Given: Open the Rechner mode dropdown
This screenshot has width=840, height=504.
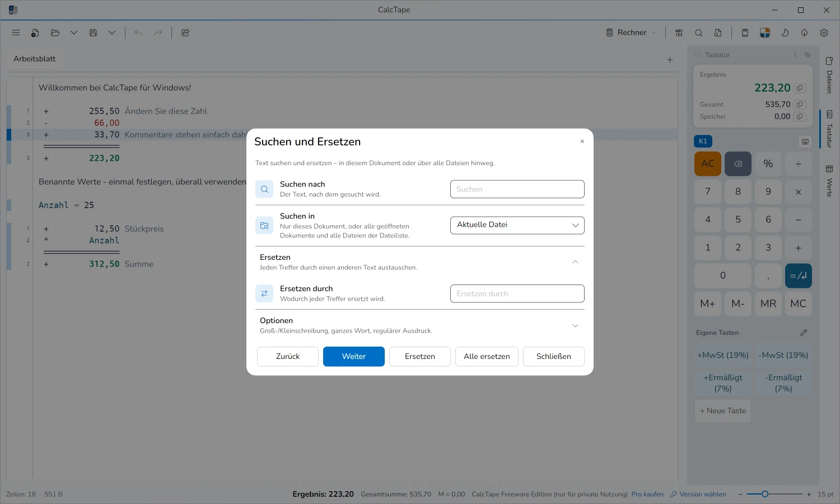Looking at the screenshot, I should pyautogui.click(x=631, y=32).
